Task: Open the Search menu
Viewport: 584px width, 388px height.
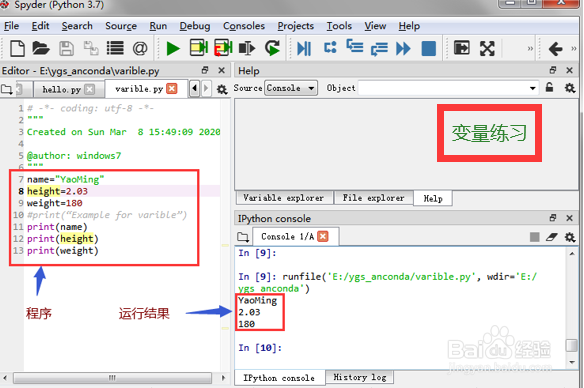Action: tap(77, 26)
